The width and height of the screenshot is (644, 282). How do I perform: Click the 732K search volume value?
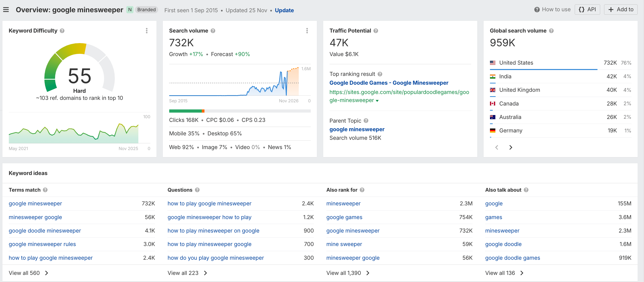pos(181,43)
